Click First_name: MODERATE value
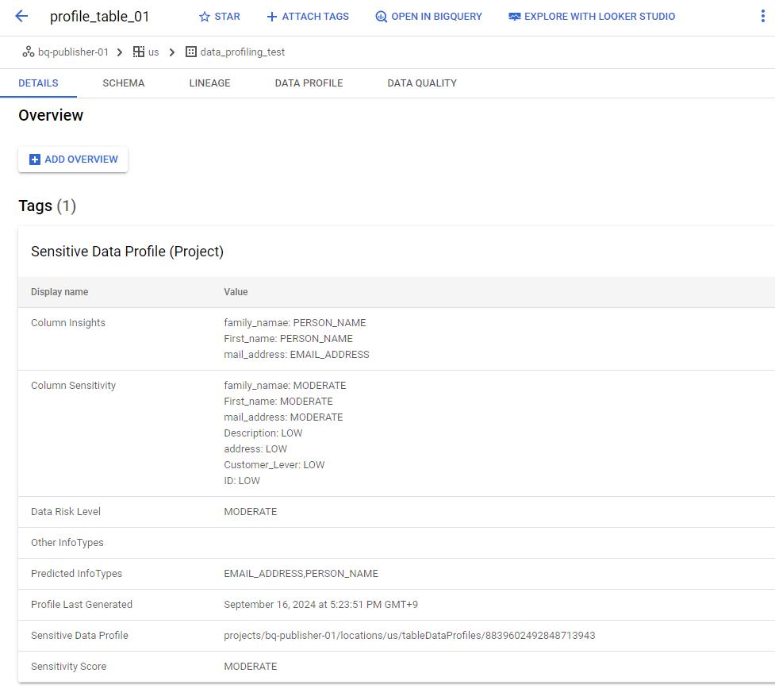Screen dimensions: 775x700 278,402
